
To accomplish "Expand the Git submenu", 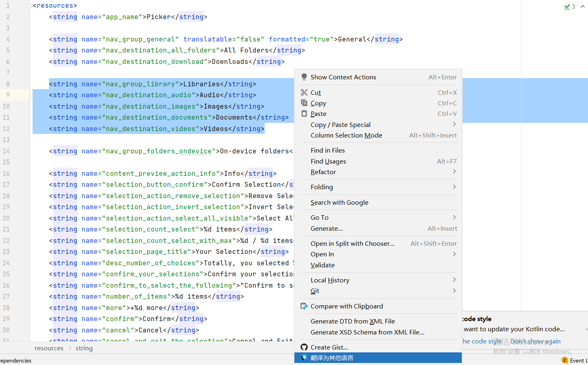I will pyautogui.click(x=378, y=291).
